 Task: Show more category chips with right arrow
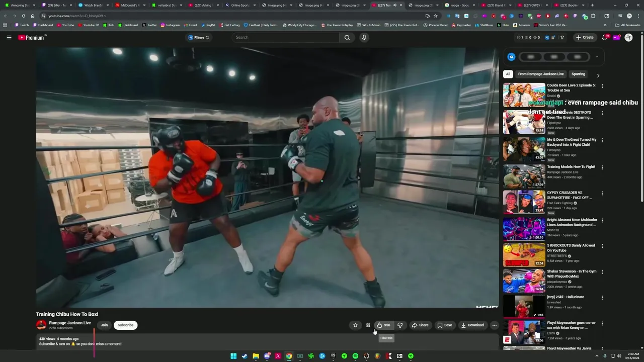coord(598,75)
